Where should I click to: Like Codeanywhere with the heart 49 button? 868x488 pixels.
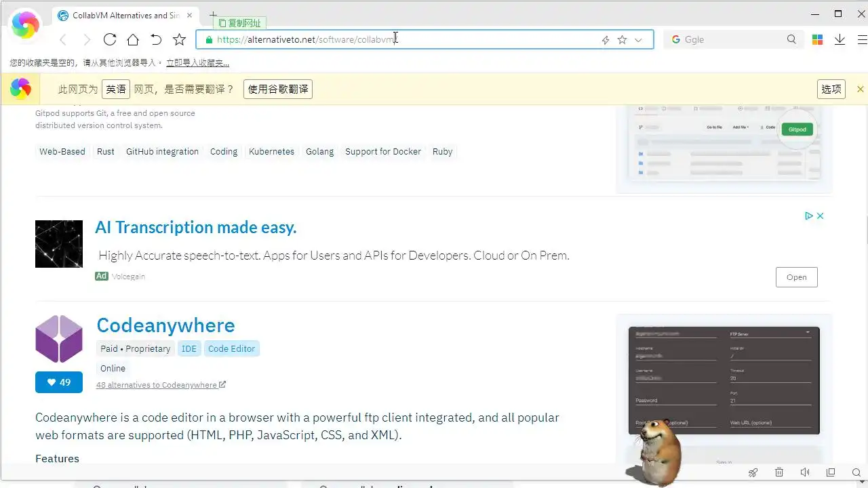[59, 382]
